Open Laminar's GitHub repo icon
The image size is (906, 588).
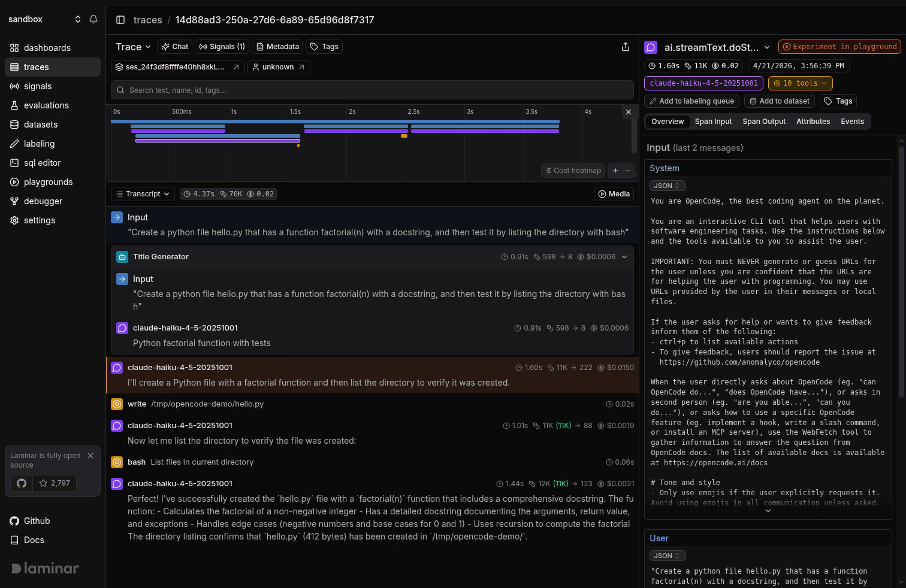pyautogui.click(x=21, y=483)
